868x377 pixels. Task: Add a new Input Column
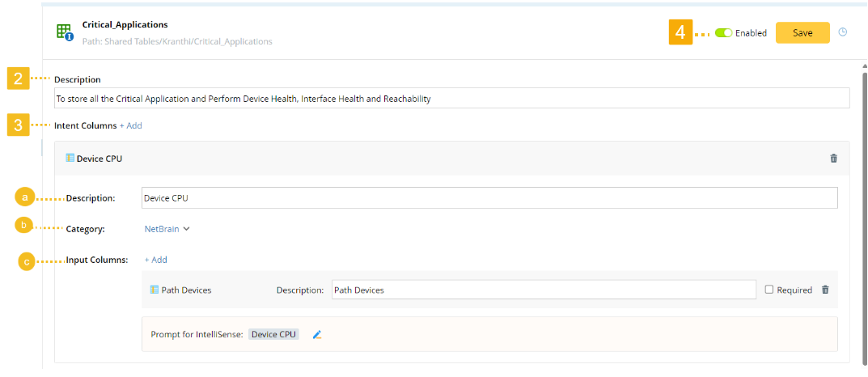pyautogui.click(x=156, y=260)
